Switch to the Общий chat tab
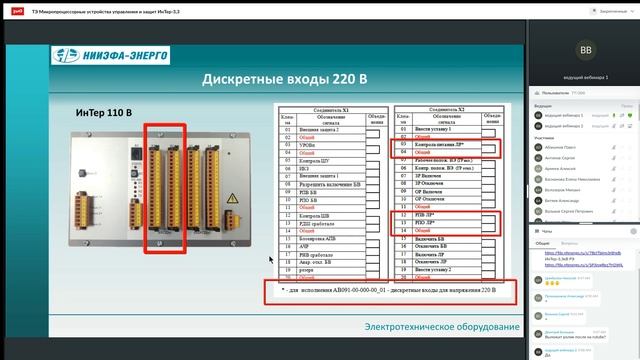Viewport: 640px width, 360px height. pyautogui.click(x=542, y=243)
